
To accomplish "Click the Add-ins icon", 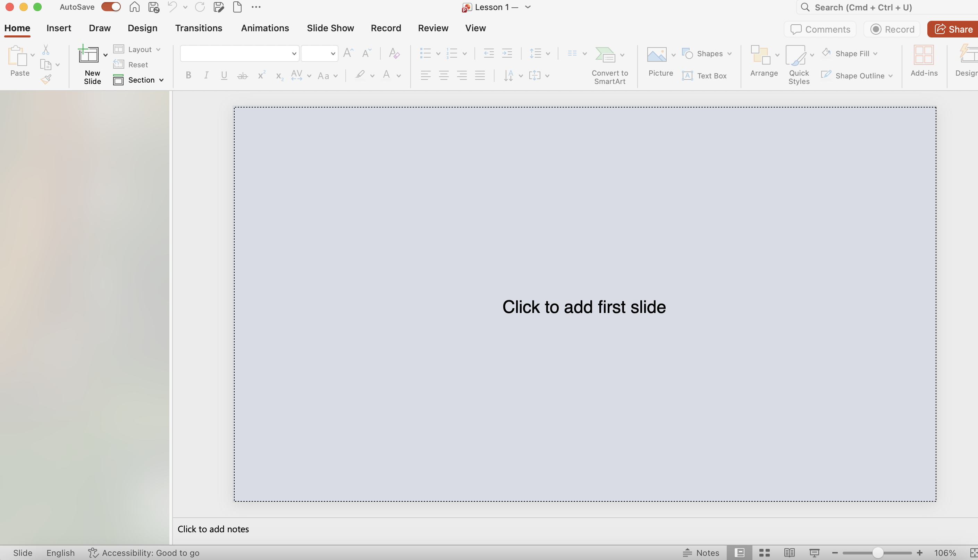I will click(924, 54).
